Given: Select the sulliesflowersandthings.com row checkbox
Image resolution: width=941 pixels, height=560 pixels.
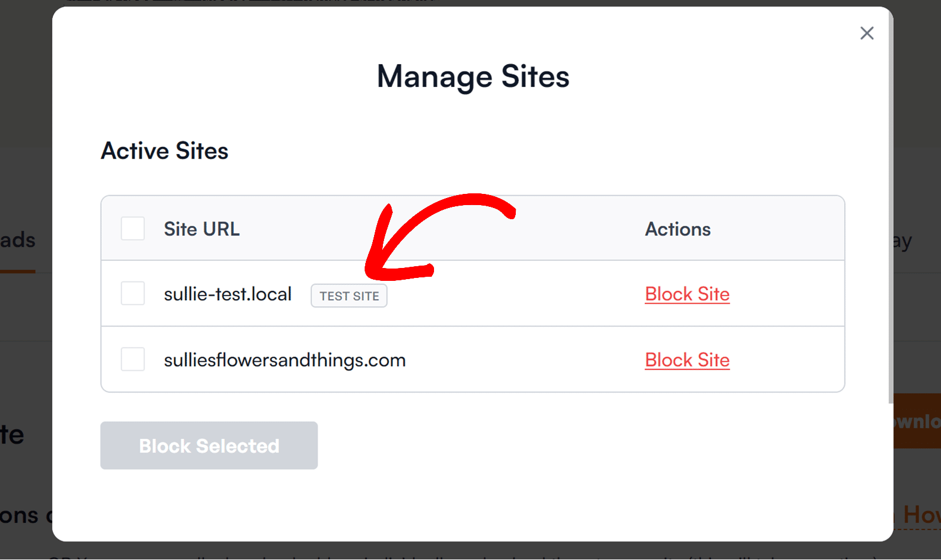Looking at the screenshot, I should pyautogui.click(x=133, y=359).
